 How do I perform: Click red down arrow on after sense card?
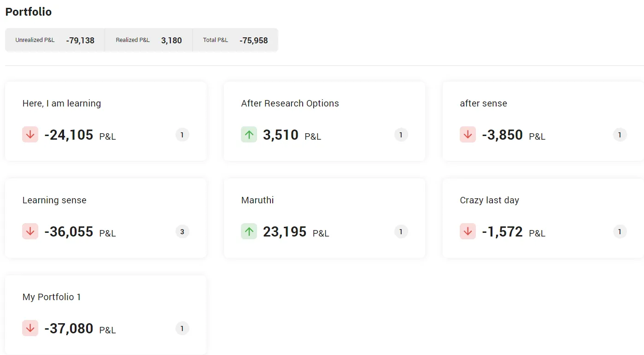[x=468, y=135]
